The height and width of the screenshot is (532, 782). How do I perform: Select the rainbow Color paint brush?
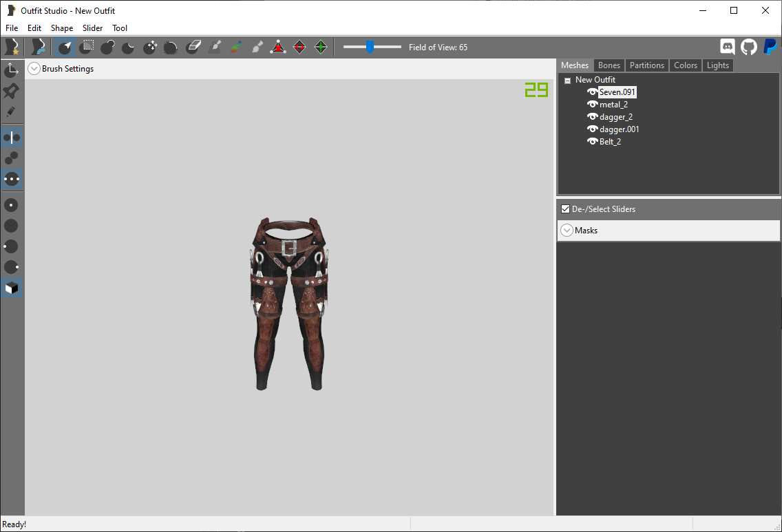pos(236,47)
